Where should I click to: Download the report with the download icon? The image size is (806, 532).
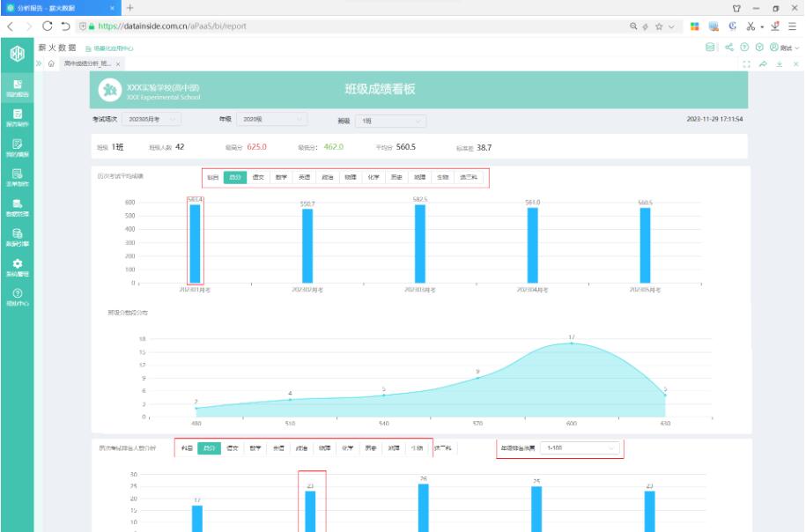tap(780, 63)
